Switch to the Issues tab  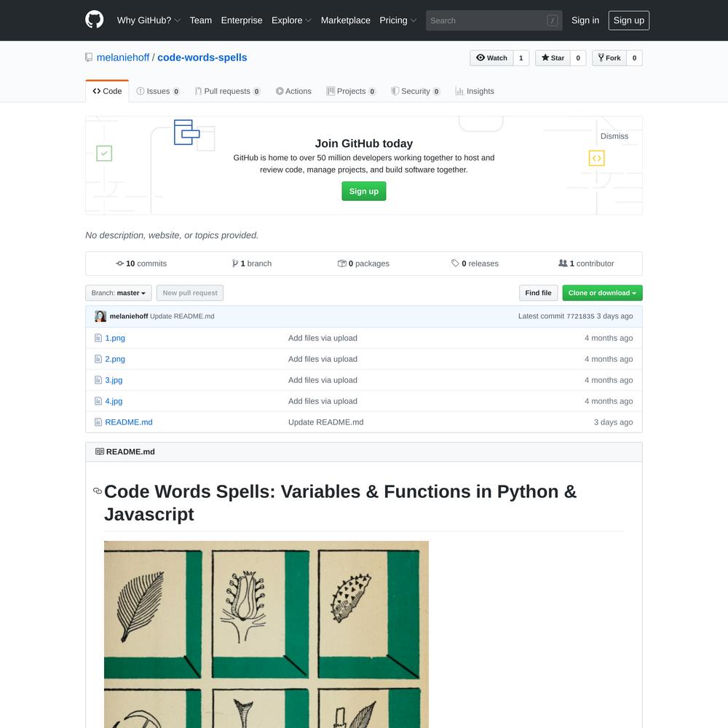tap(158, 91)
